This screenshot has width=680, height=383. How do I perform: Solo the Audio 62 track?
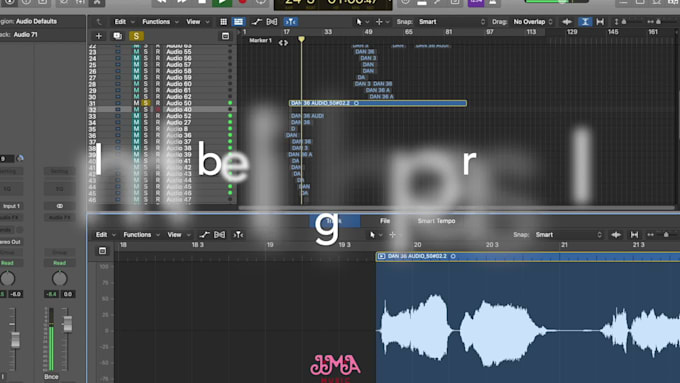tap(146, 97)
